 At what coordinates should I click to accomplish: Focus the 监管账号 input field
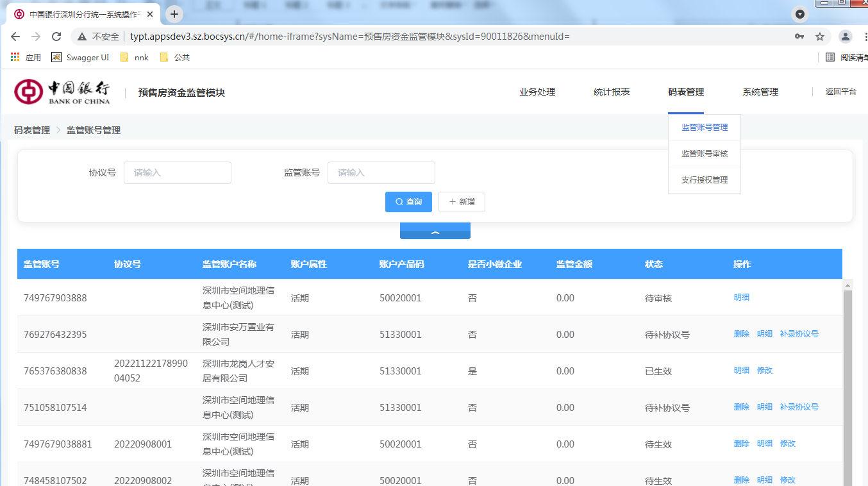click(x=381, y=173)
